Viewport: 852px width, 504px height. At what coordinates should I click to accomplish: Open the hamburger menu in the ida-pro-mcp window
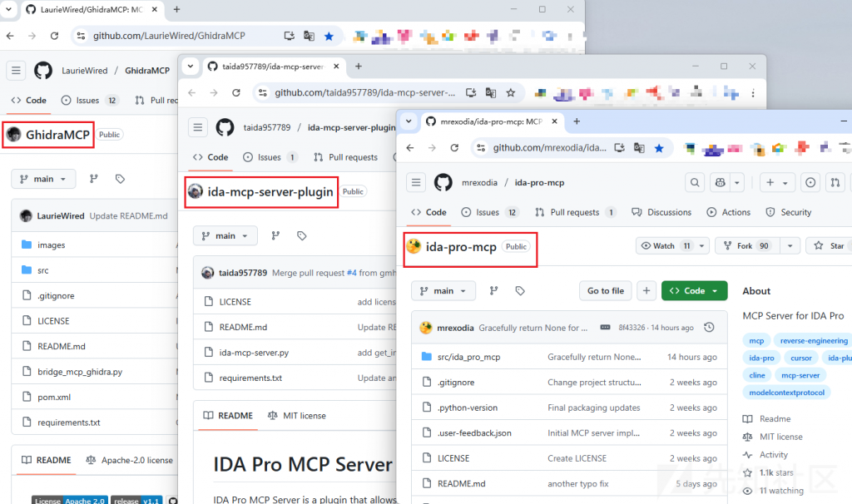pyautogui.click(x=417, y=183)
